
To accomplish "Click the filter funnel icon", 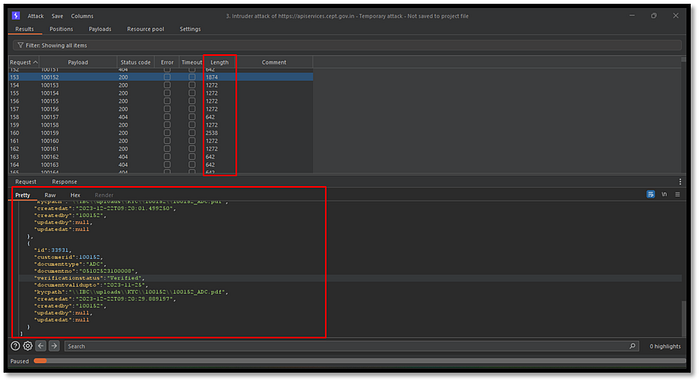I will coord(21,45).
